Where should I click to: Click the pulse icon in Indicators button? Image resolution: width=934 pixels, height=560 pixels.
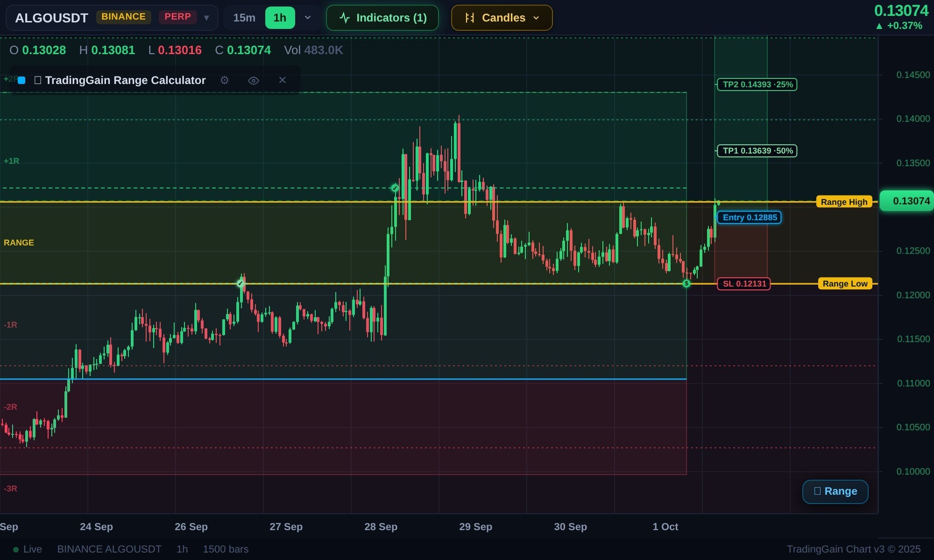[345, 18]
